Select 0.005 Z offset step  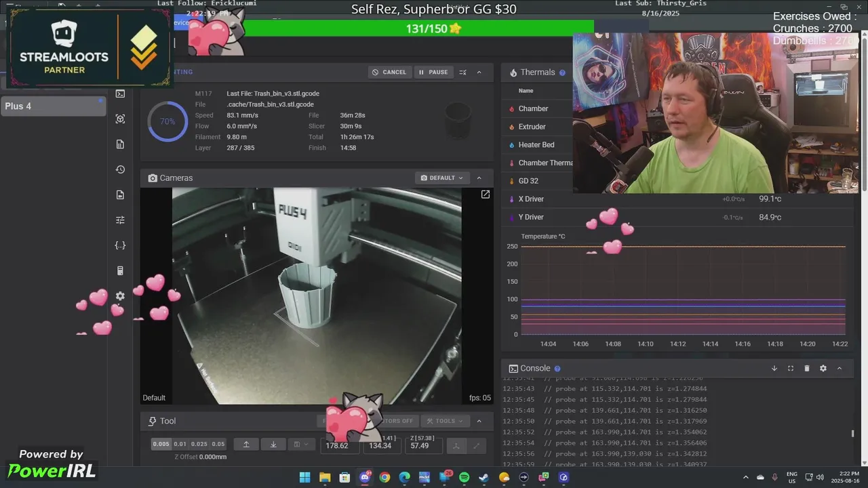click(161, 444)
